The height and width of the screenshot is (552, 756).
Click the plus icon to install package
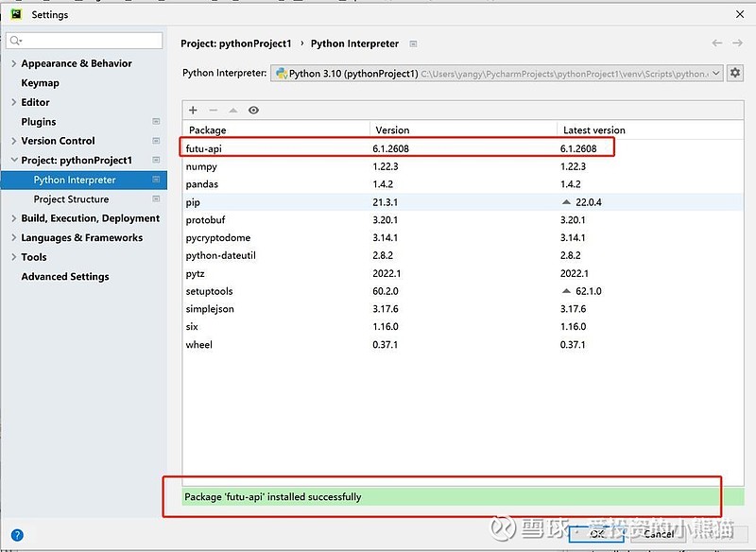point(193,111)
